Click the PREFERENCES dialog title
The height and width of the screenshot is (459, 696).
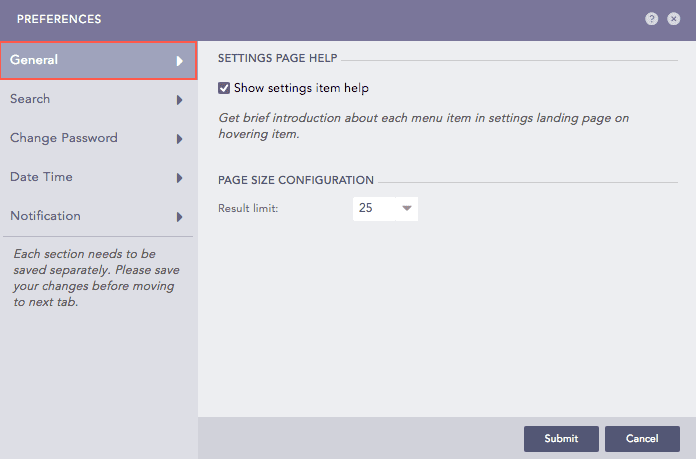[x=59, y=19]
